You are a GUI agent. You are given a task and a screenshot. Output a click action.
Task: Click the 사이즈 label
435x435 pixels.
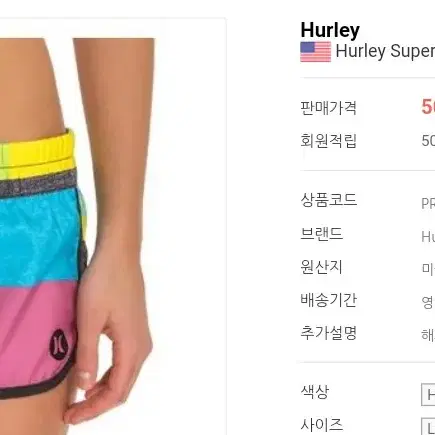[x=321, y=425]
